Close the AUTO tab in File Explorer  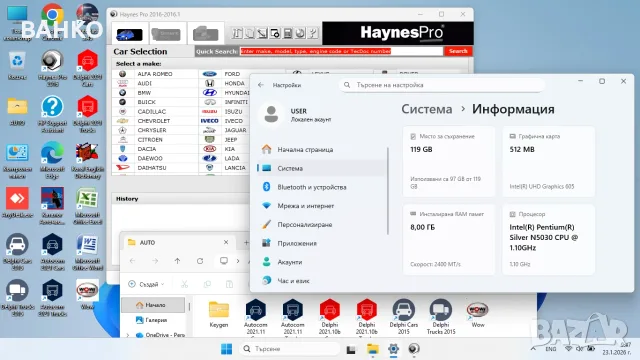pos(226,242)
